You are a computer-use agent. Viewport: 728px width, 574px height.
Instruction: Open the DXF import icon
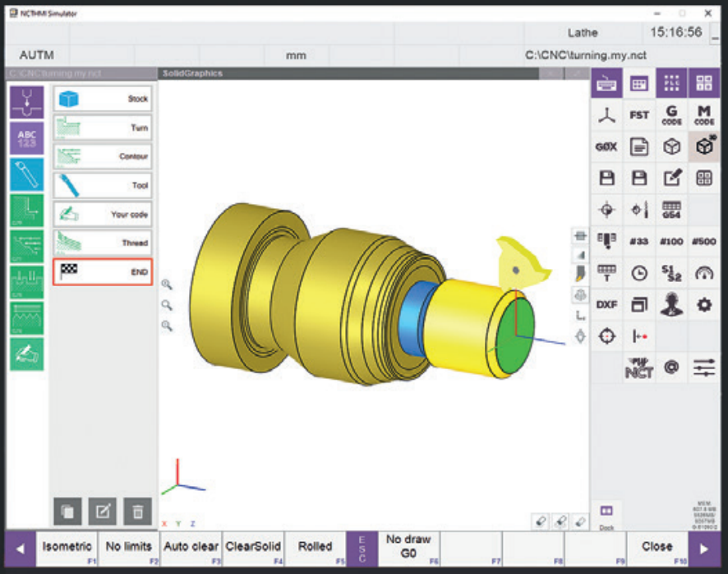coord(606,304)
